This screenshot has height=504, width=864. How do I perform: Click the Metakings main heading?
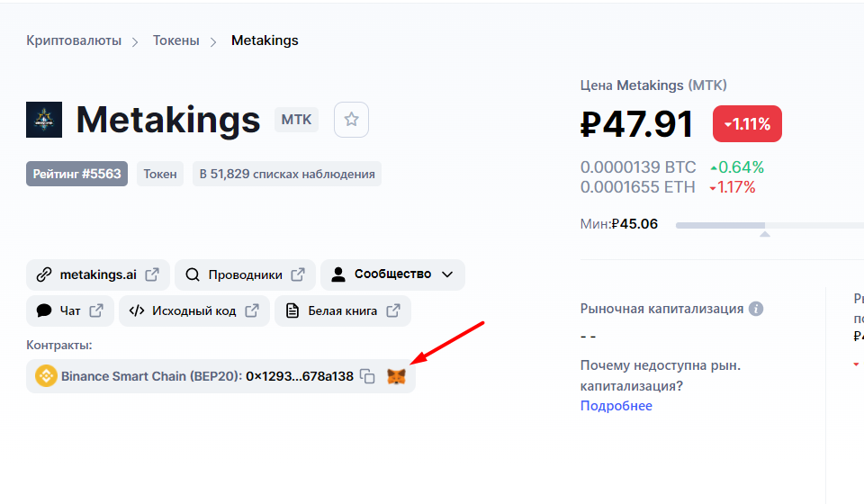pyautogui.click(x=168, y=120)
